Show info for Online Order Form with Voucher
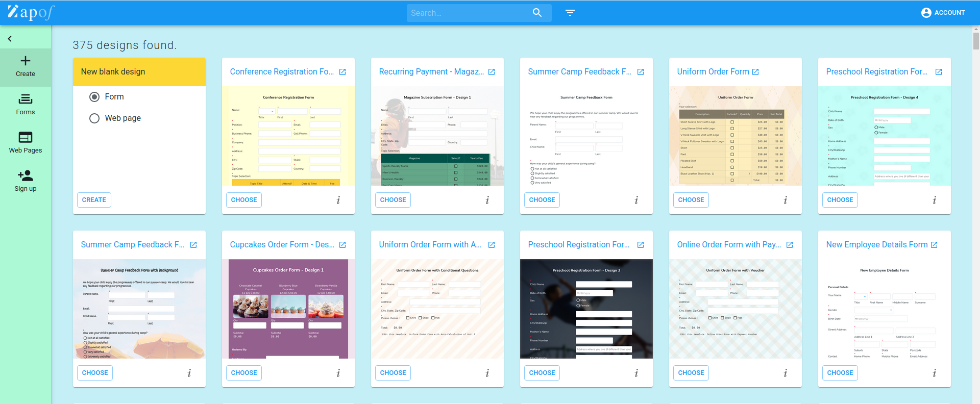 pyautogui.click(x=786, y=373)
